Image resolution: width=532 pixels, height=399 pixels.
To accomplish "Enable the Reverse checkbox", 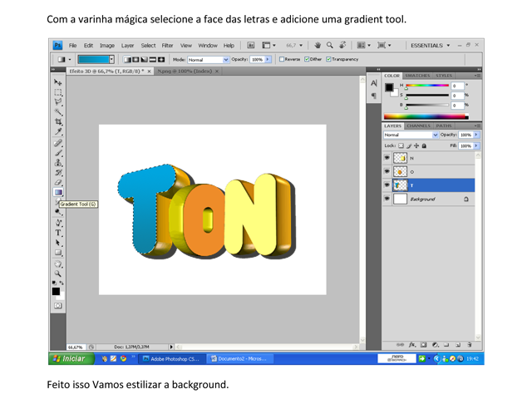I will pos(283,60).
